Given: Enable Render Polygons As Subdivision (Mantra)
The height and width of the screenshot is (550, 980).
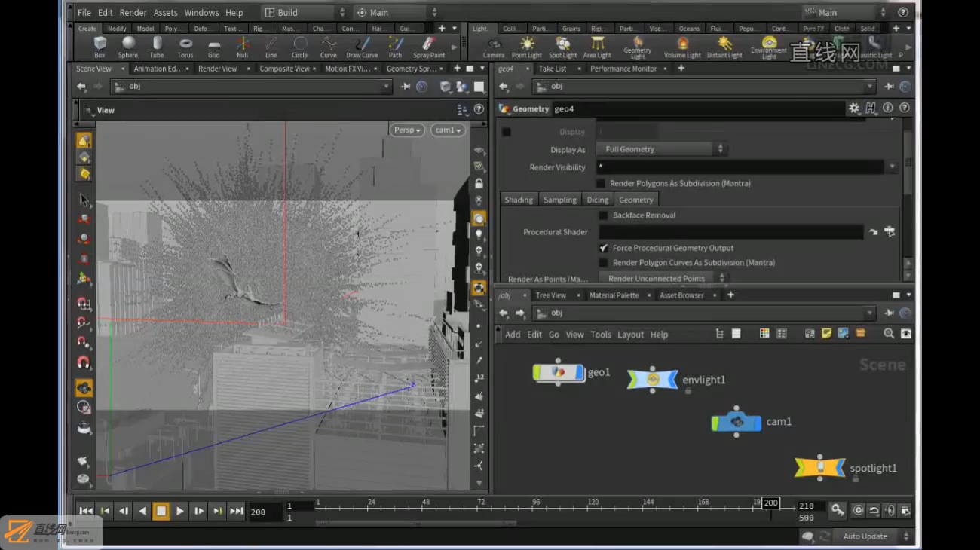Looking at the screenshot, I should (x=601, y=183).
